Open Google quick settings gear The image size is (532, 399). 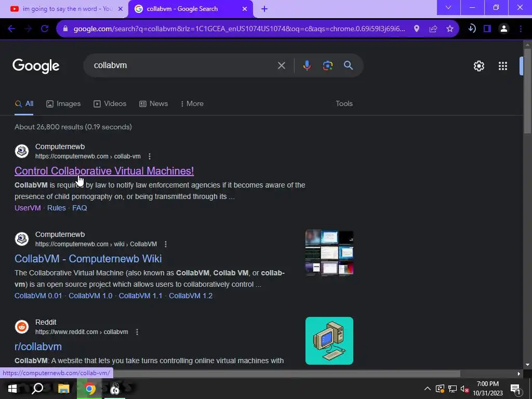pos(478,66)
